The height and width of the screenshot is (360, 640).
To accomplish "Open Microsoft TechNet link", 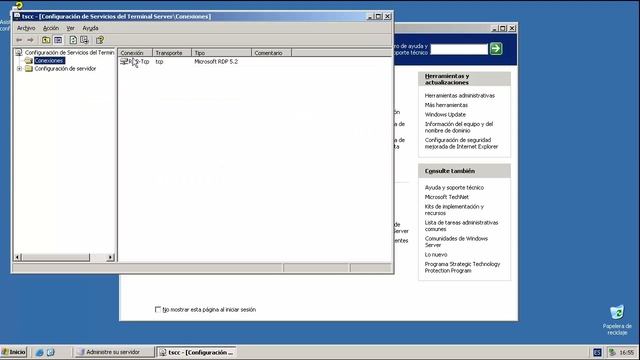I will point(447,197).
